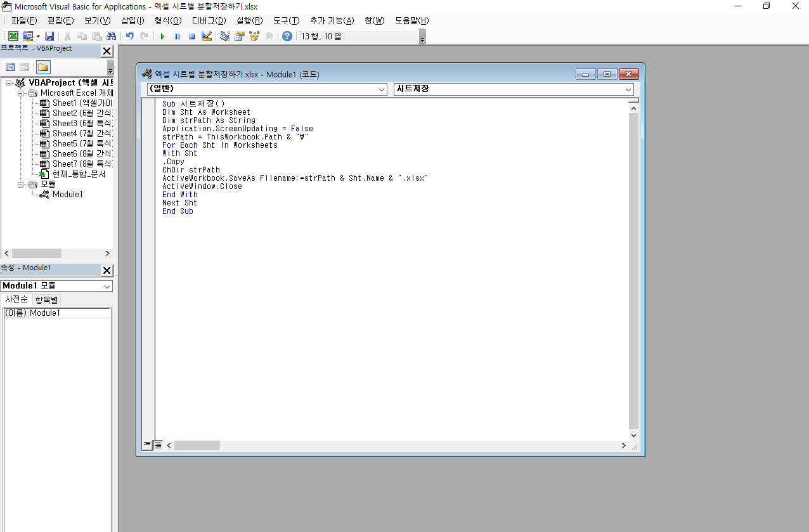Collapse the VBAProject root node
This screenshot has height=532, width=809.
pos(8,83)
